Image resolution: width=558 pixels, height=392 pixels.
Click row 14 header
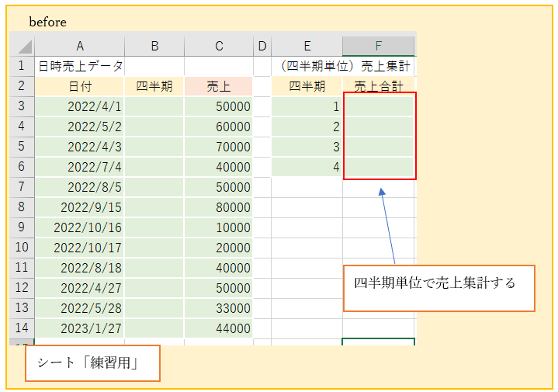click(x=22, y=328)
